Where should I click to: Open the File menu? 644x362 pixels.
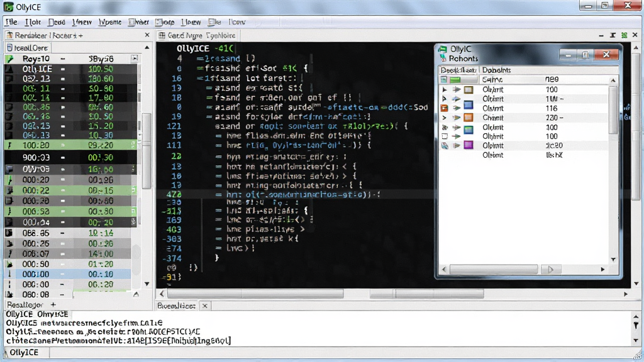pos(11,22)
